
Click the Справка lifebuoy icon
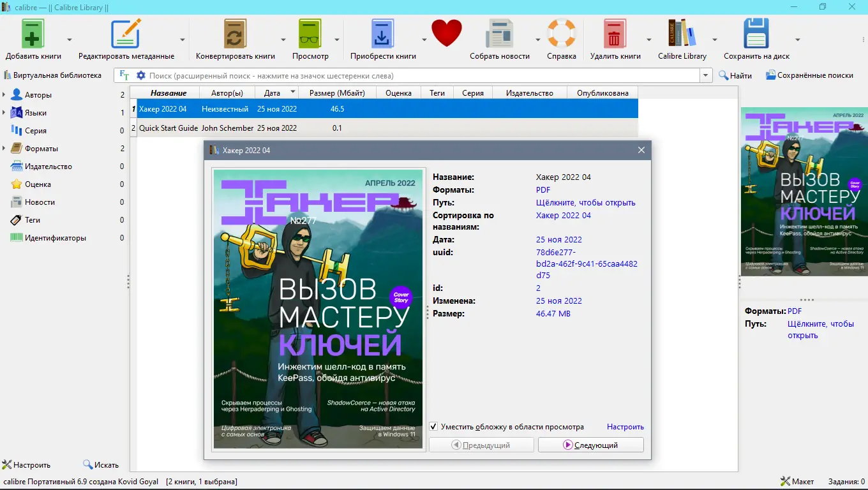562,33
